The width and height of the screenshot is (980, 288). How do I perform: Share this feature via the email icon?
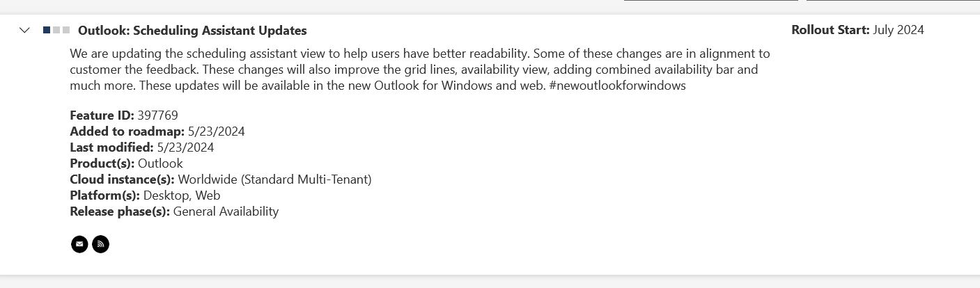[79, 244]
